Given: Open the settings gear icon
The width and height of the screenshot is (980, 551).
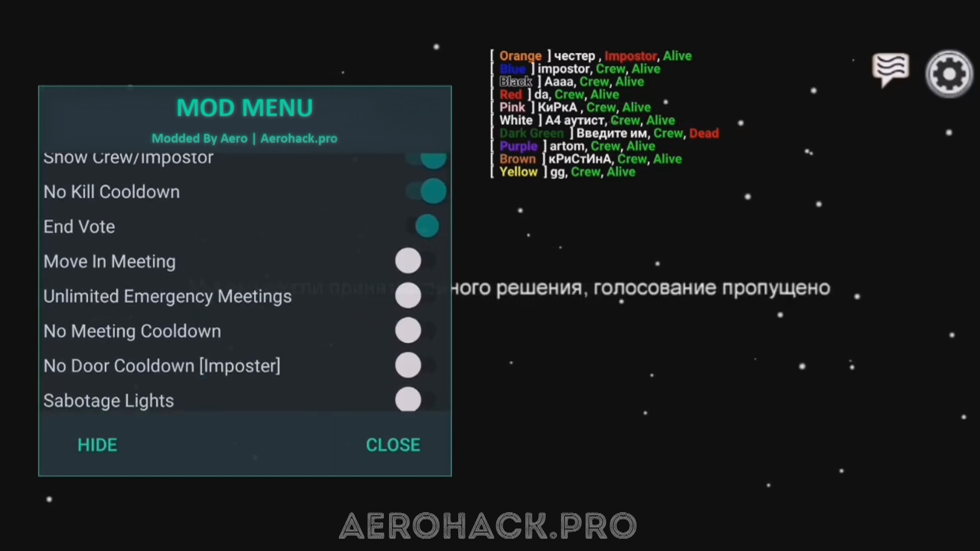Looking at the screenshot, I should pos(948,74).
